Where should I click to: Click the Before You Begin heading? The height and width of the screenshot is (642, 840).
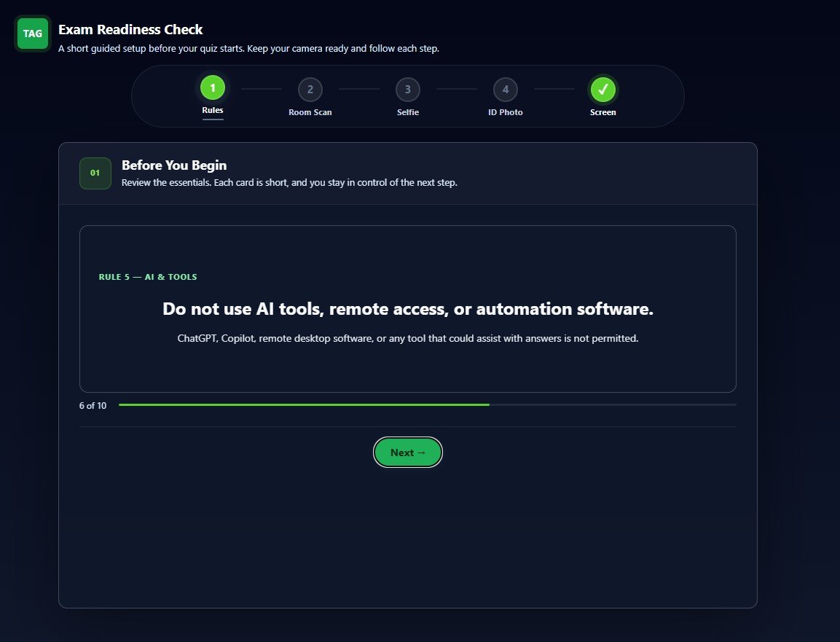174,165
